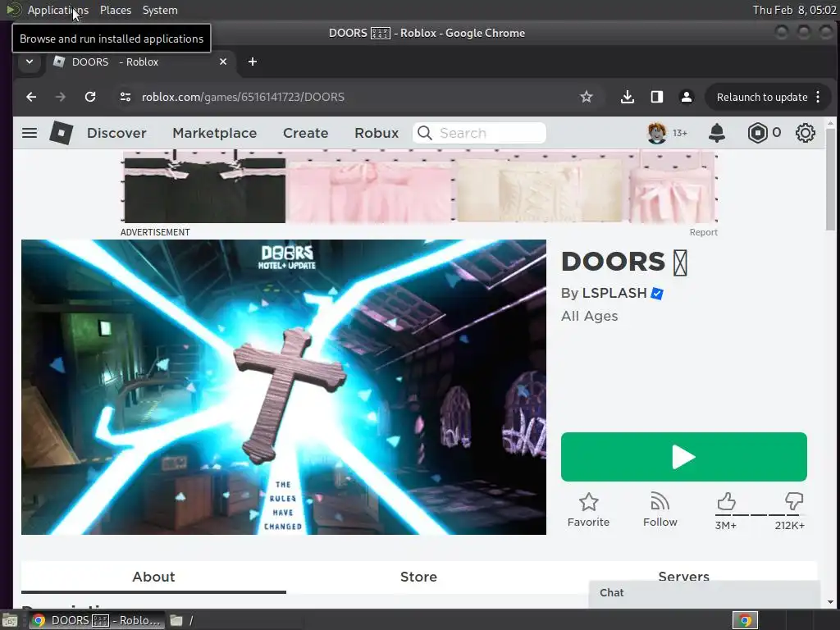Click the show desktop taskbar icon
This screenshot has width=840, height=630.
(x=10, y=621)
